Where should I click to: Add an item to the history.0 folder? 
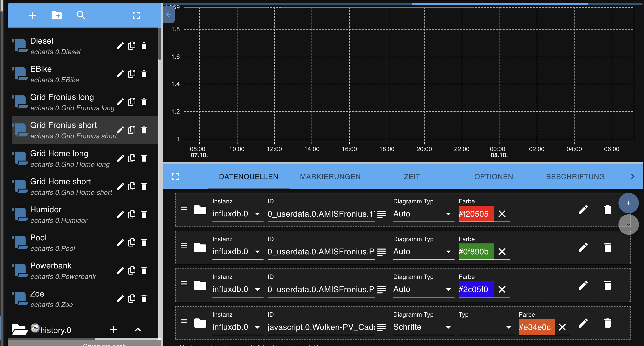pyautogui.click(x=113, y=330)
